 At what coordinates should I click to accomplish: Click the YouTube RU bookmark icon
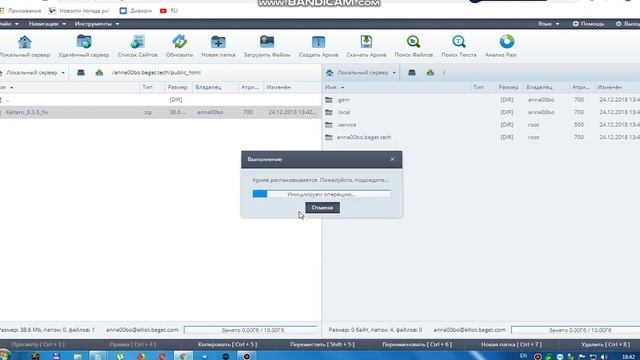click(163, 11)
